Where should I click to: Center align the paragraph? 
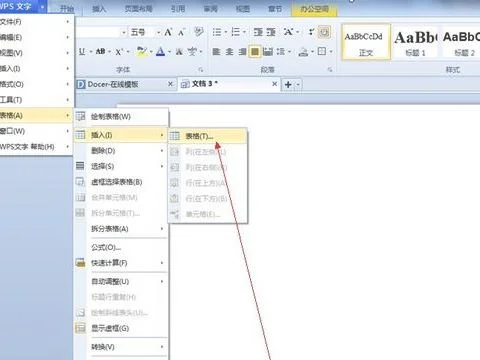(x=229, y=52)
